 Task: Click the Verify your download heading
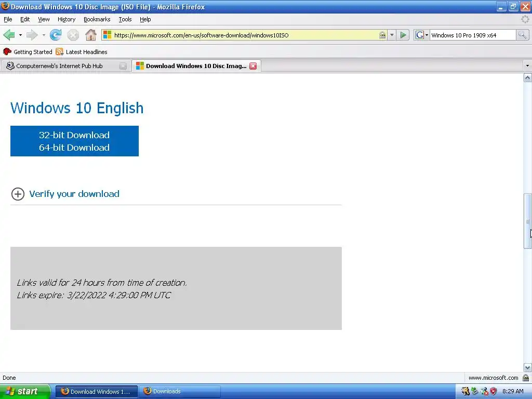tap(74, 194)
